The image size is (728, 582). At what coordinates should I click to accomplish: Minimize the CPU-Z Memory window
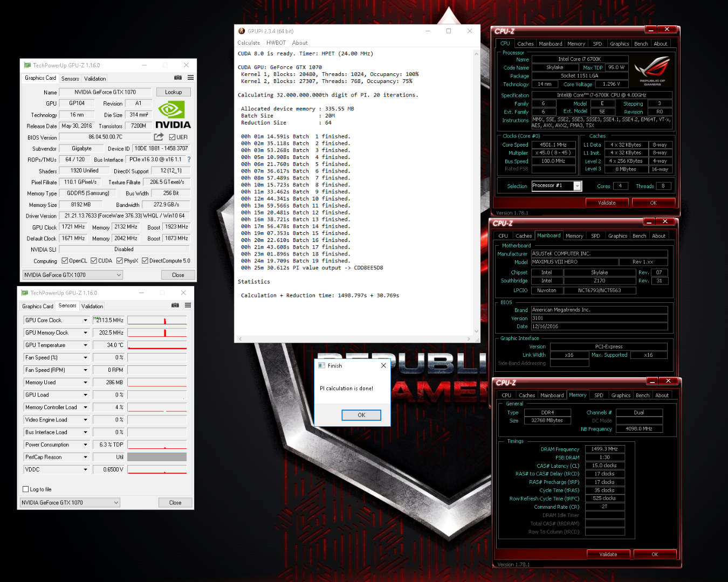pos(651,381)
